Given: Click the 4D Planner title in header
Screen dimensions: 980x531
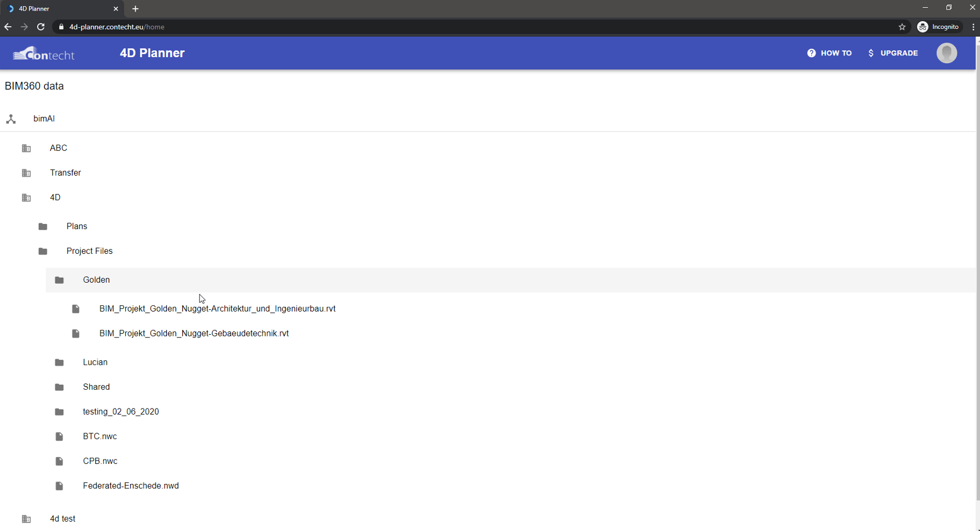Looking at the screenshot, I should click(x=152, y=53).
